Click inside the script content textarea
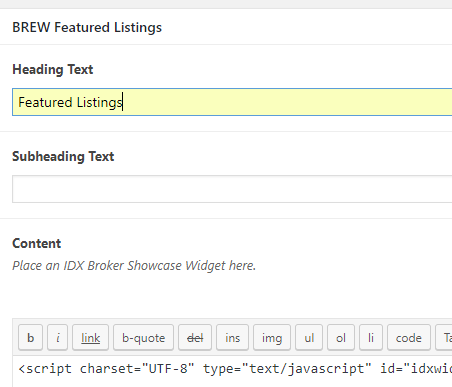The image size is (452, 387). click(x=232, y=371)
